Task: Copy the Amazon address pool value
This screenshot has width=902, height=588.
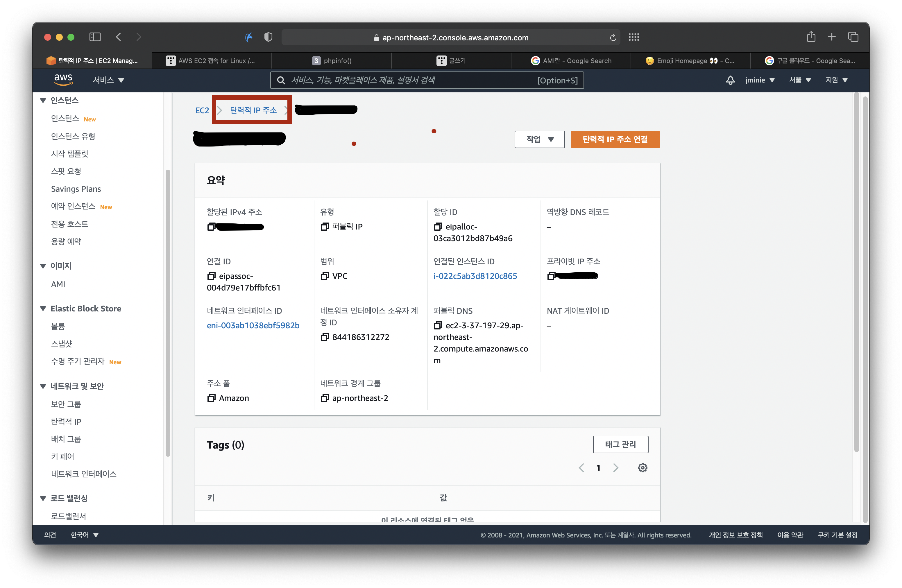Action: 211,398
